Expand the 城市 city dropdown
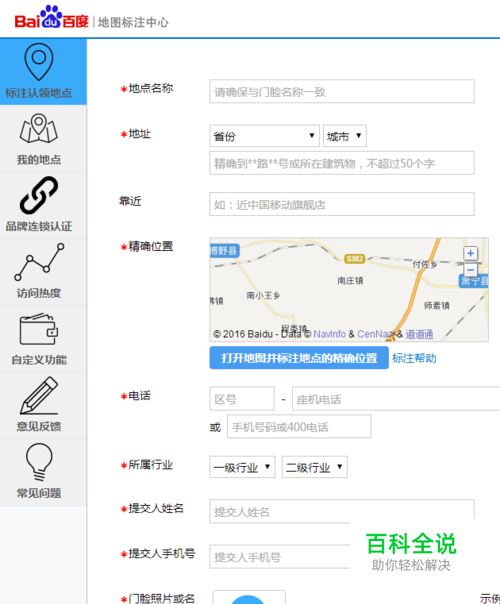The width and height of the screenshot is (500, 604). click(344, 136)
